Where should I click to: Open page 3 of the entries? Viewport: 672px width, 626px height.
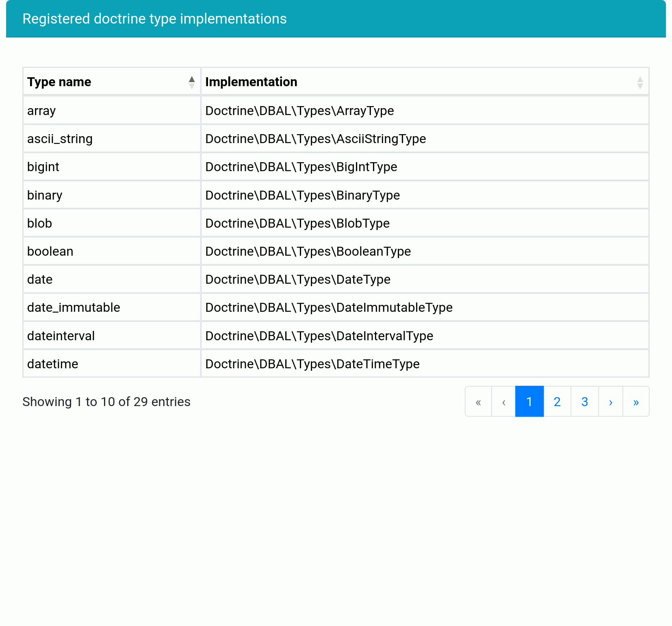pyautogui.click(x=585, y=402)
